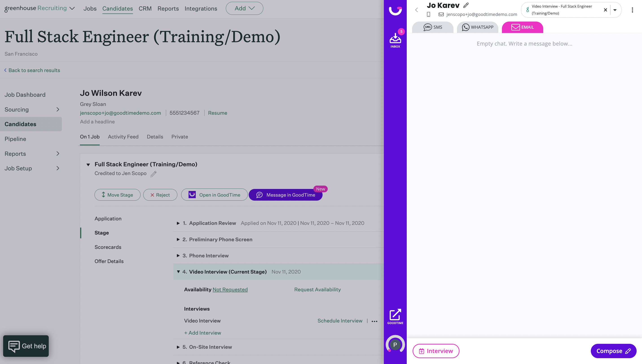This screenshot has width=642, height=364.
Task: Click the edit pencil next to Jo Karev
Action: pyautogui.click(x=466, y=5)
